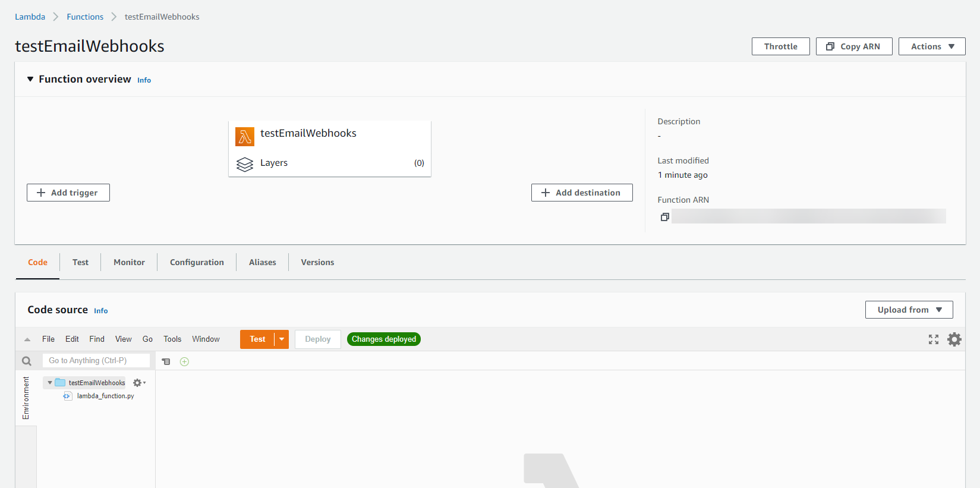Open the Actions dropdown
980x488 pixels.
click(932, 46)
